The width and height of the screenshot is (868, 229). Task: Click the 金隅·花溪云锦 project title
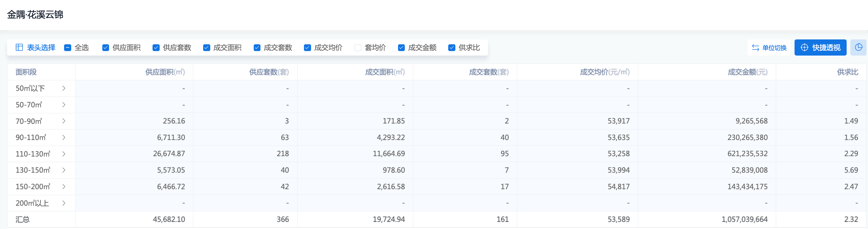35,15
